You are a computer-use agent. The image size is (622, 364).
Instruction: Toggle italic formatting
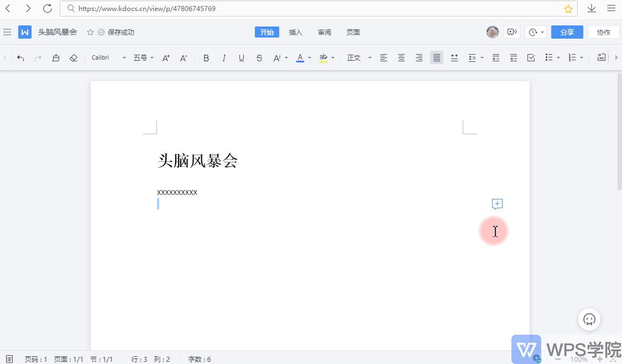pyautogui.click(x=223, y=57)
